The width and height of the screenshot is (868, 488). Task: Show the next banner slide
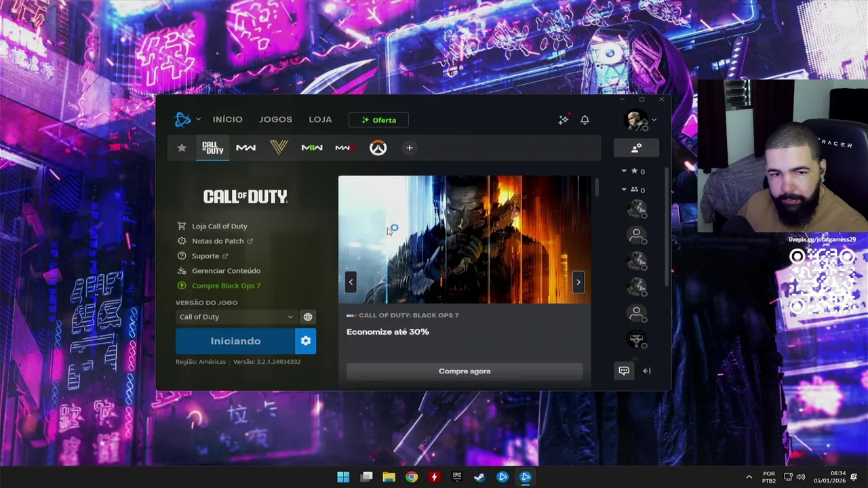(578, 282)
